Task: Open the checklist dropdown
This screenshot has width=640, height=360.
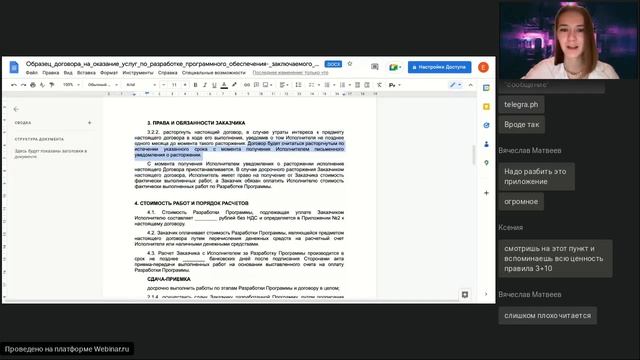Action: pyautogui.click(x=314, y=85)
